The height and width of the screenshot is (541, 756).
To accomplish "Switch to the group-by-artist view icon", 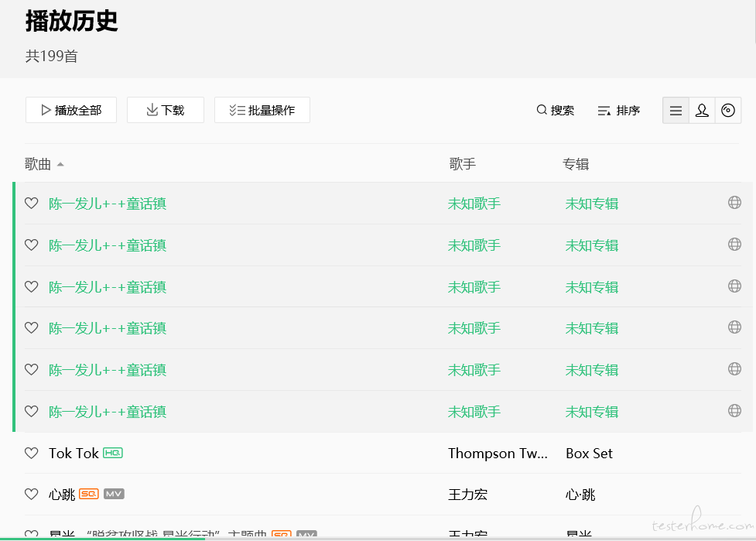I will coord(702,111).
